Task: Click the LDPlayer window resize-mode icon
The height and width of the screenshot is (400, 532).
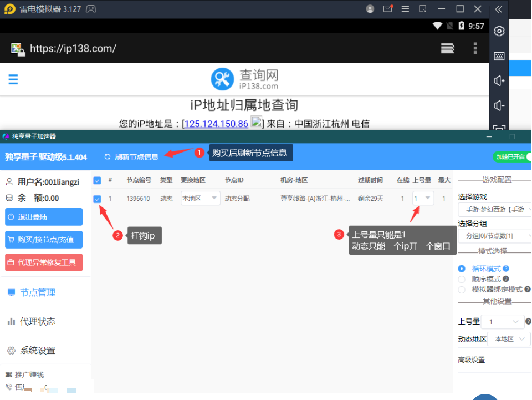Action: (423, 9)
